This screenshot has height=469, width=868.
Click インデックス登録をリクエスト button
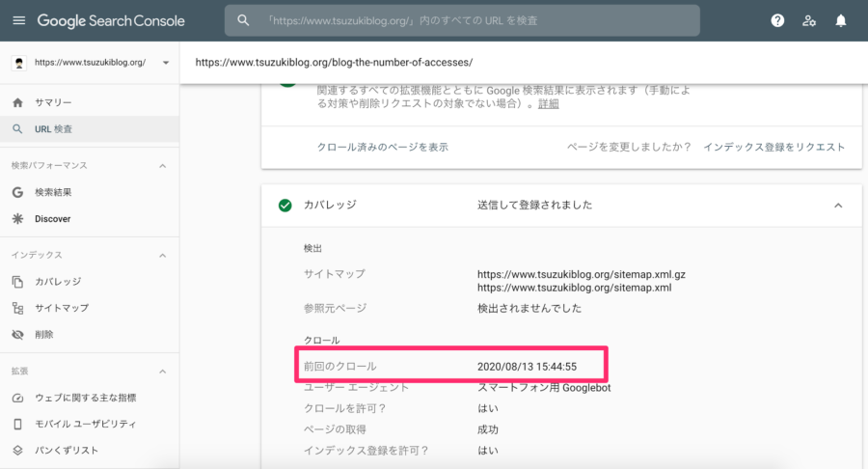pyautogui.click(x=773, y=148)
